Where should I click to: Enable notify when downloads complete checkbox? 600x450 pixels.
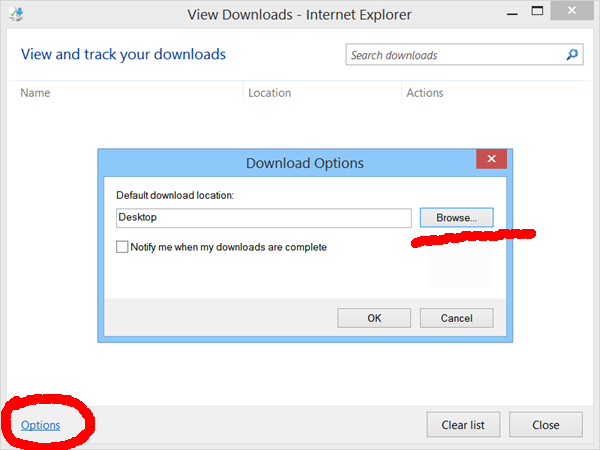click(x=122, y=247)
